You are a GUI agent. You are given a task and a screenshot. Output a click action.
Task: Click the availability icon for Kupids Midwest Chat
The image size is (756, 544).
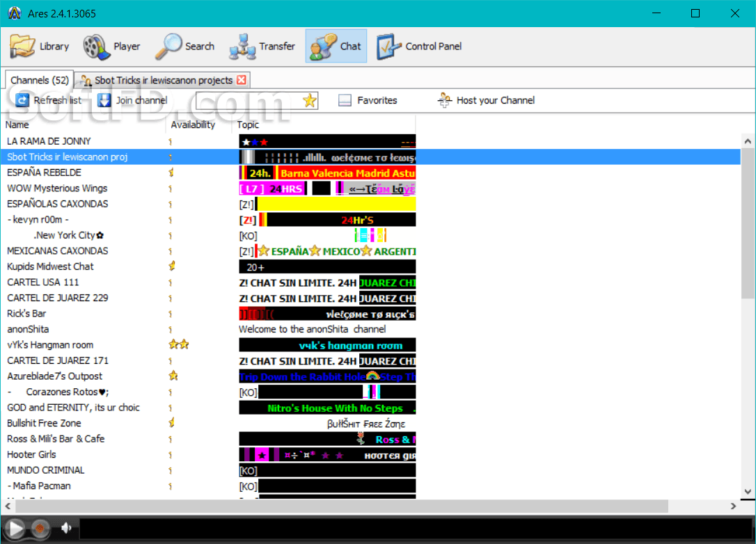coord(172,266)
